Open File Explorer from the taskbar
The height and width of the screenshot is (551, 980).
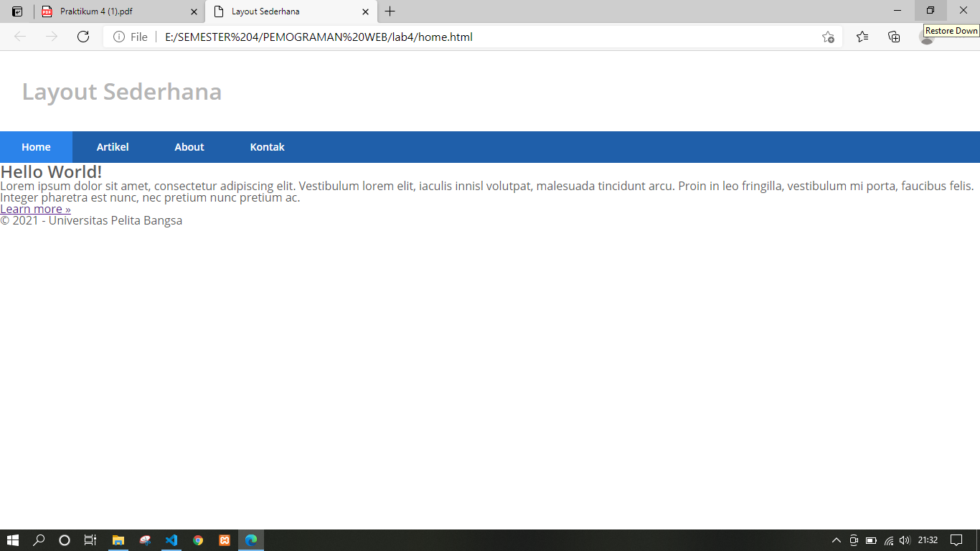[118, 540]
